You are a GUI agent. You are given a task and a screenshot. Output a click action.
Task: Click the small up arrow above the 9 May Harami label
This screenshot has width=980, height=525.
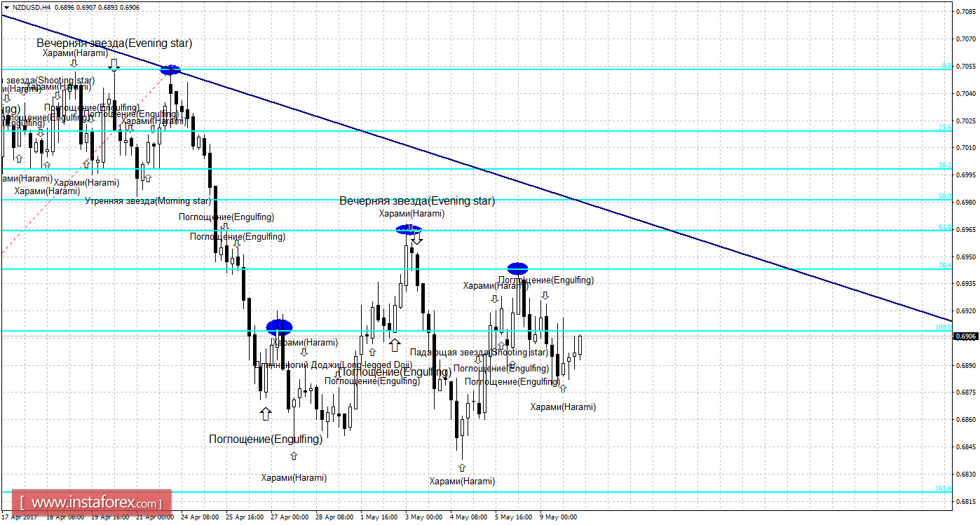[x=562, y=388]
